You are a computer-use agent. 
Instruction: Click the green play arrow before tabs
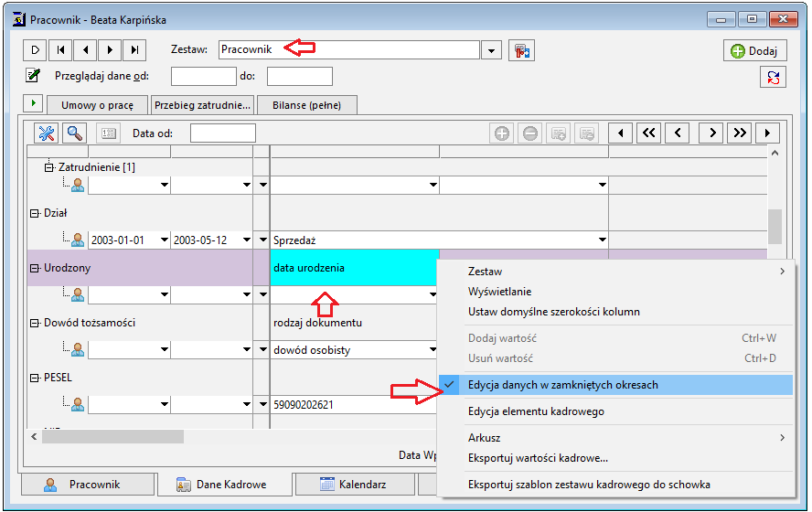(x=33, y=103)
